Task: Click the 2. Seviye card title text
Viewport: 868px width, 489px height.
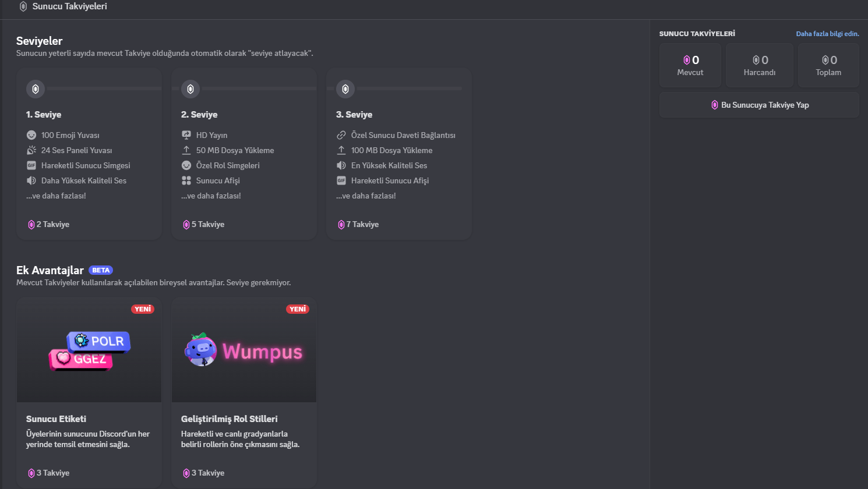Action: [199, 115]
